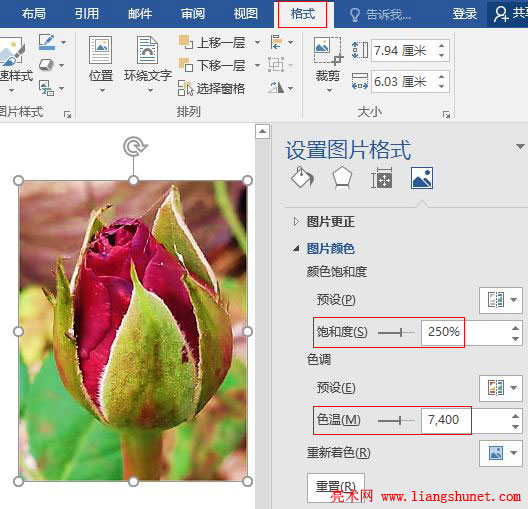Screen dimensions: 528x509
Task: Click the shape width icon
Action: coord(360,81)
